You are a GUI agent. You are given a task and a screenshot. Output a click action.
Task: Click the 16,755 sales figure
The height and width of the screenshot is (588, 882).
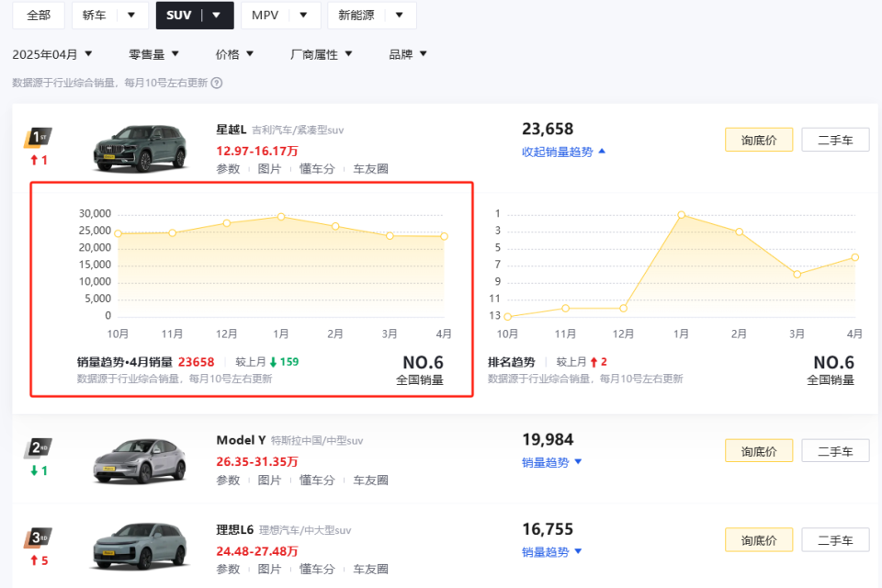coord(548,529)
